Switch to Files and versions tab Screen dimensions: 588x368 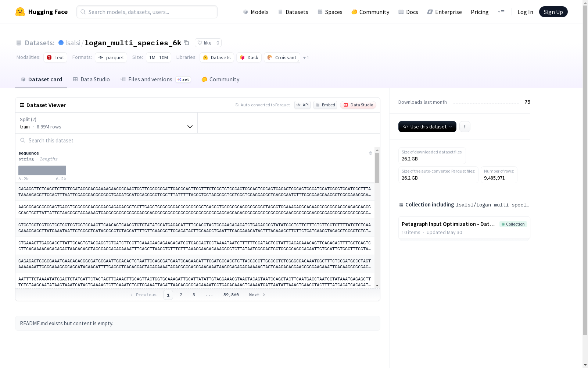pyautogui.click(x=155, y=79)
